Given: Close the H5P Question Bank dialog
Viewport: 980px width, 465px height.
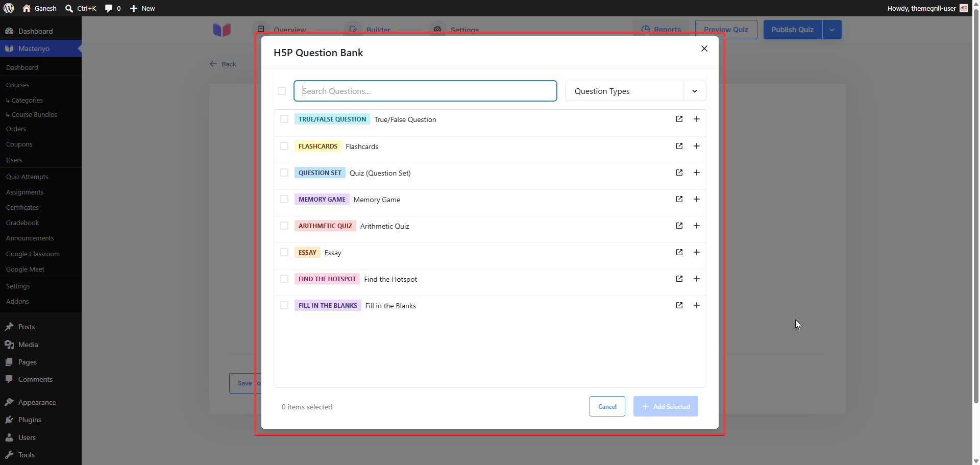Looking at the screenshot, I should pos(704,48).
